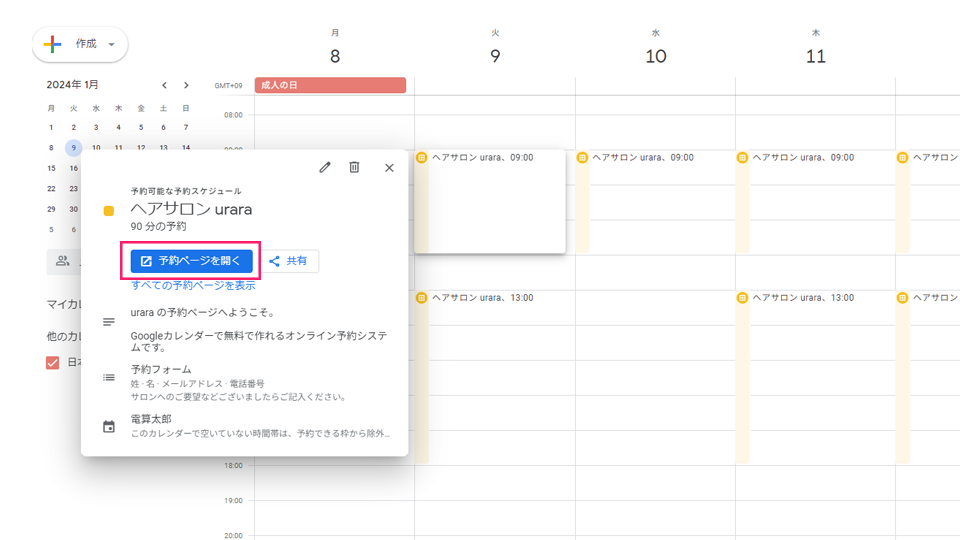This screenshot has height=540, width=960.
Task: Click the yellow color square beside ヘアサロン urara
Action: coord(108,211)
